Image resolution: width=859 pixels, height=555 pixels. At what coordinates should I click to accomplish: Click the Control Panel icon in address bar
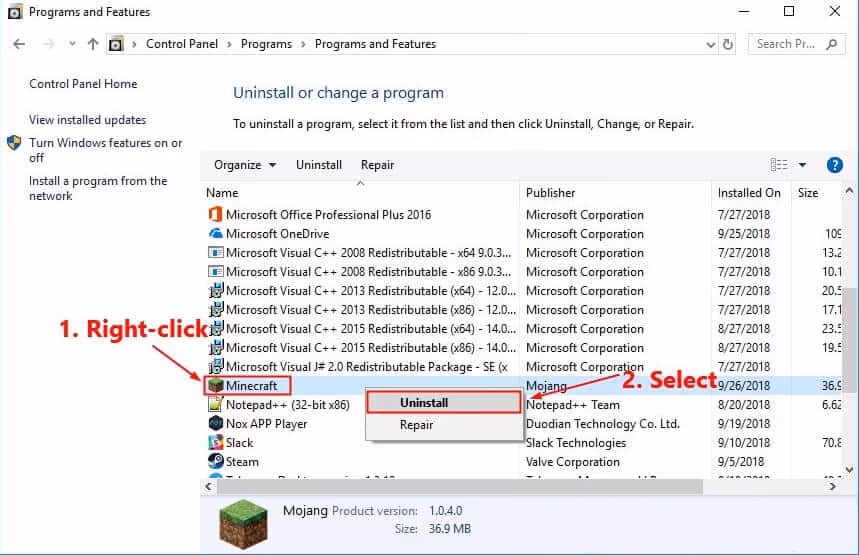point(116,44)
